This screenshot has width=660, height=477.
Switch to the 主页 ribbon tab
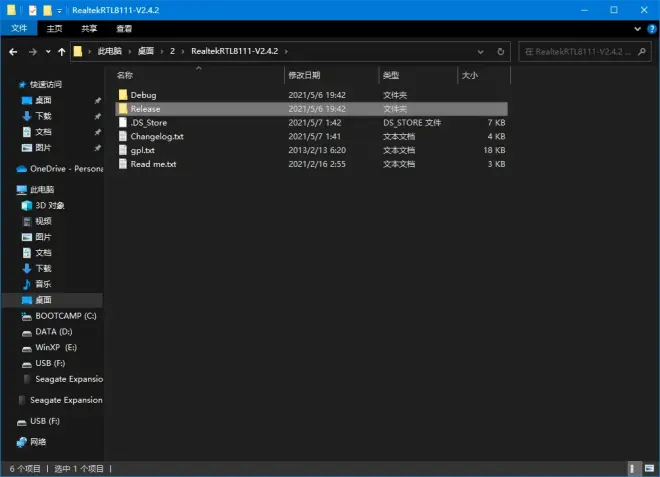[x=54, y=28]
